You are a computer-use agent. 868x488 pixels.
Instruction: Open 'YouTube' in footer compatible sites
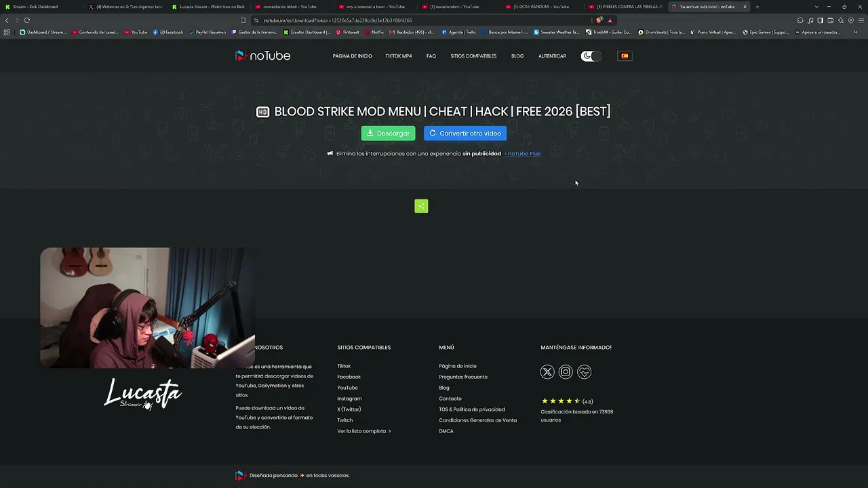pyautogui.click(x=347, y=388)
